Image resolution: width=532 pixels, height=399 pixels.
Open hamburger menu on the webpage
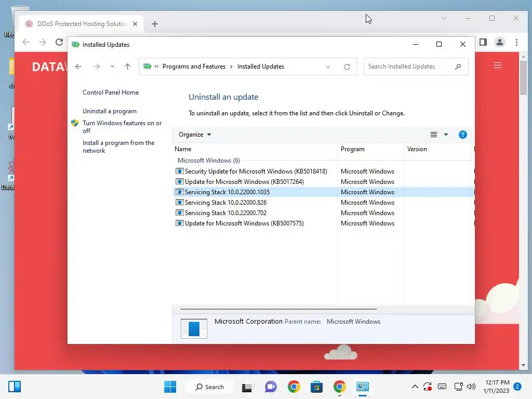point(497,65)
